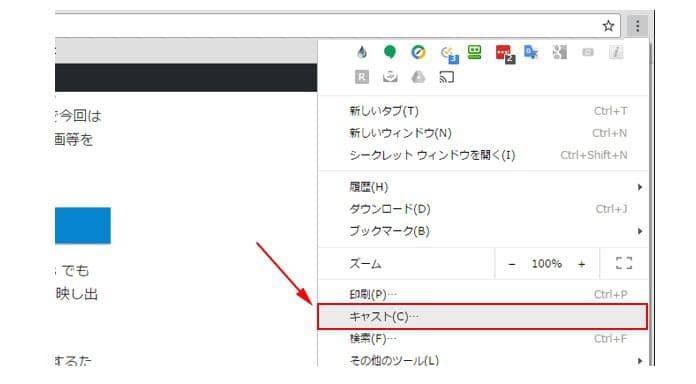The image size is (696, 384).
Task: Click the gray mail inbox extension icon
Action: click(x=390, y=77)
